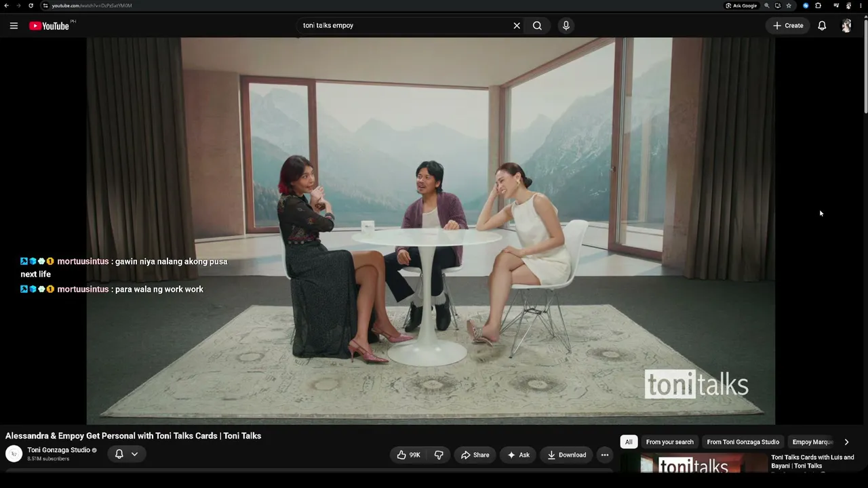Image resolution: width=868 pixels, height=488 pixels.
Task: Toggle the subscription notification bell
Action: click(119, 454)
